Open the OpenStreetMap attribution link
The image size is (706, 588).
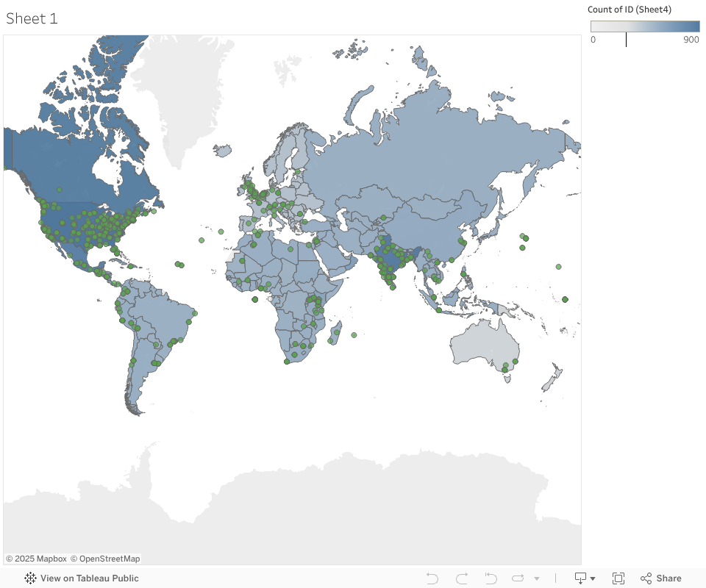point(105,559)
